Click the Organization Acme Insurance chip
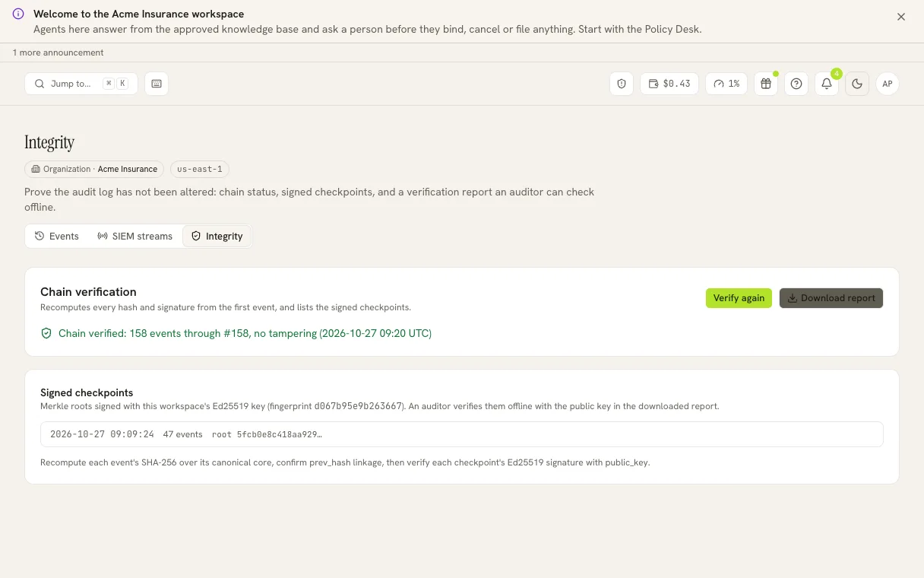Viewport: 924px width, 578px height. point(94,169)
